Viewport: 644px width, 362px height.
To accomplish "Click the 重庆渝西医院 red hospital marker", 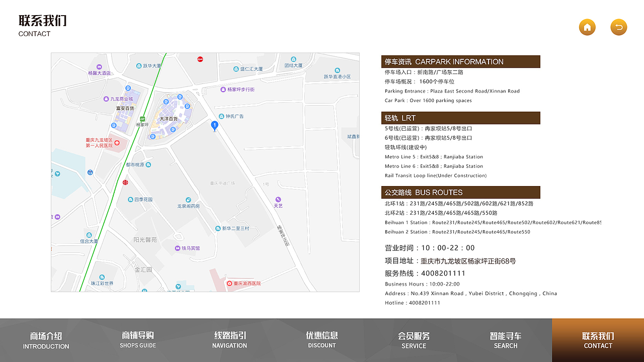I will point(230,283).
